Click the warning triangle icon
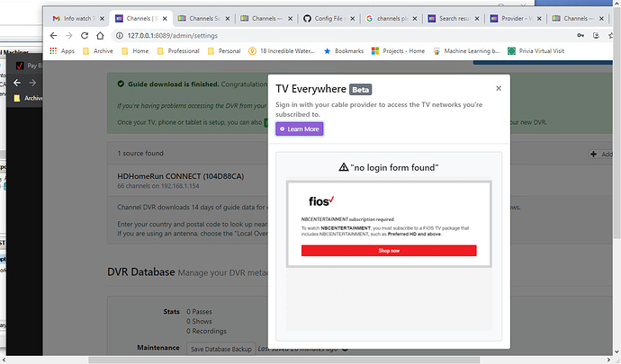This screenshot has height=364, width=621. (x=344, y=167)
